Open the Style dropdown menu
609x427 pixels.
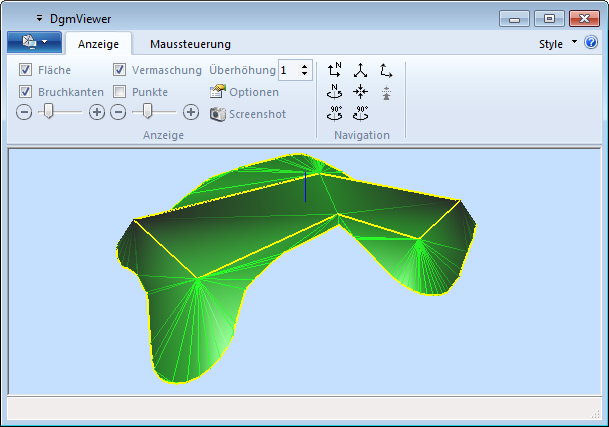point(557,44)
